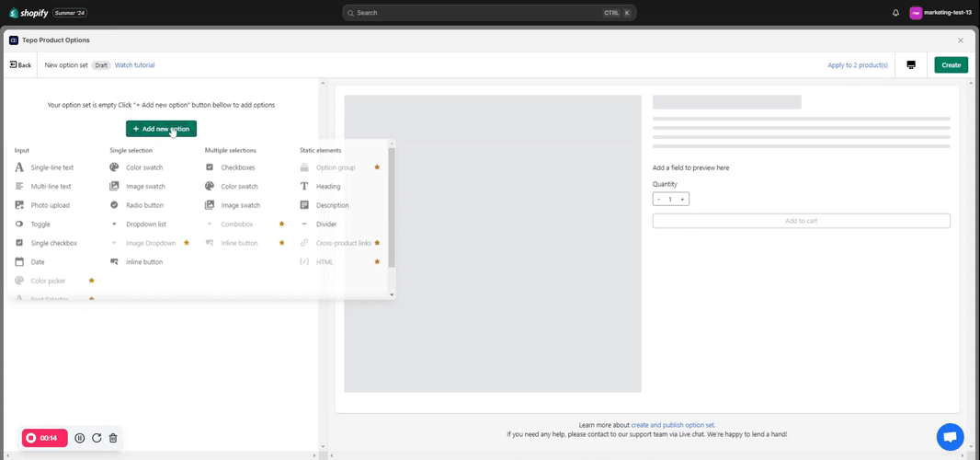Image resolution: width=980 pixels, height=460 pixels.
Task: Select the Option group element
Action: [340, 167]
